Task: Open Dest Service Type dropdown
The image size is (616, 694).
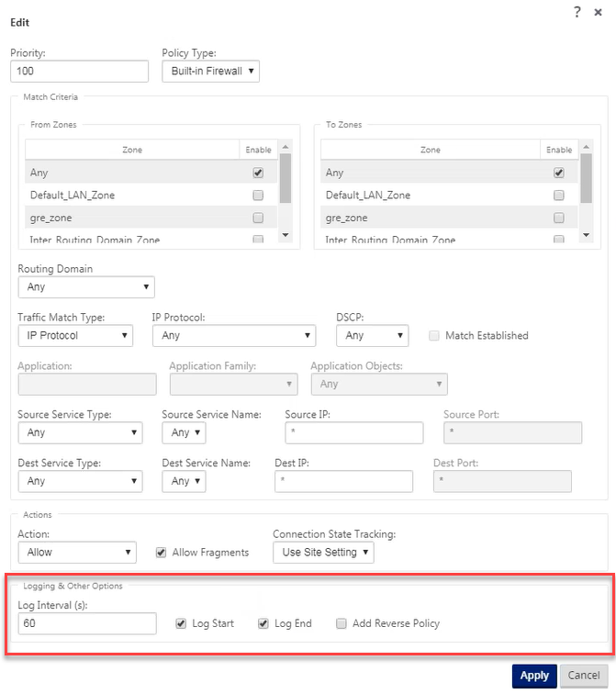Action: [80, 482]
